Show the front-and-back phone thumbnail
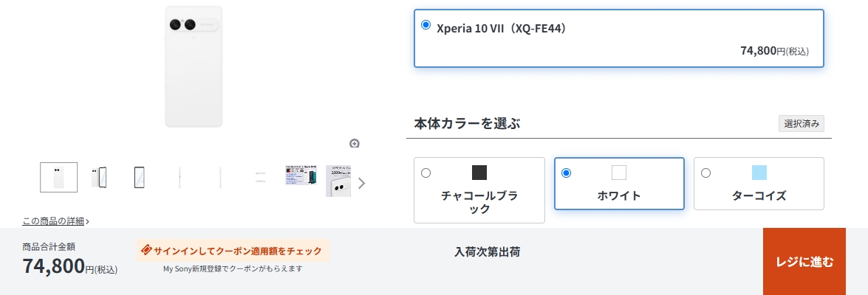Screen dimensions: 868x295 [99, 177]
